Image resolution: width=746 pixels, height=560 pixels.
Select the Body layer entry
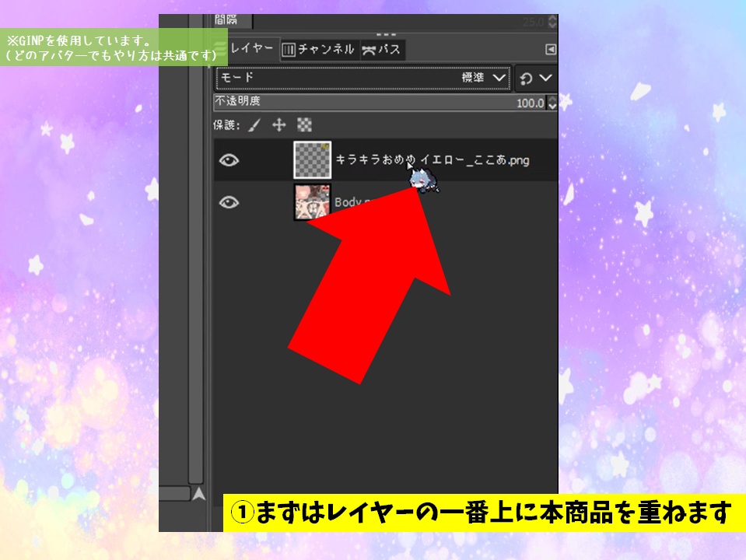pos(358,204)
